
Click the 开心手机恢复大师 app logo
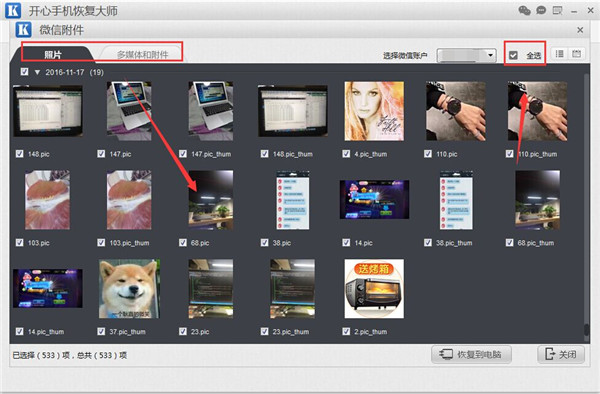point(13,10)
